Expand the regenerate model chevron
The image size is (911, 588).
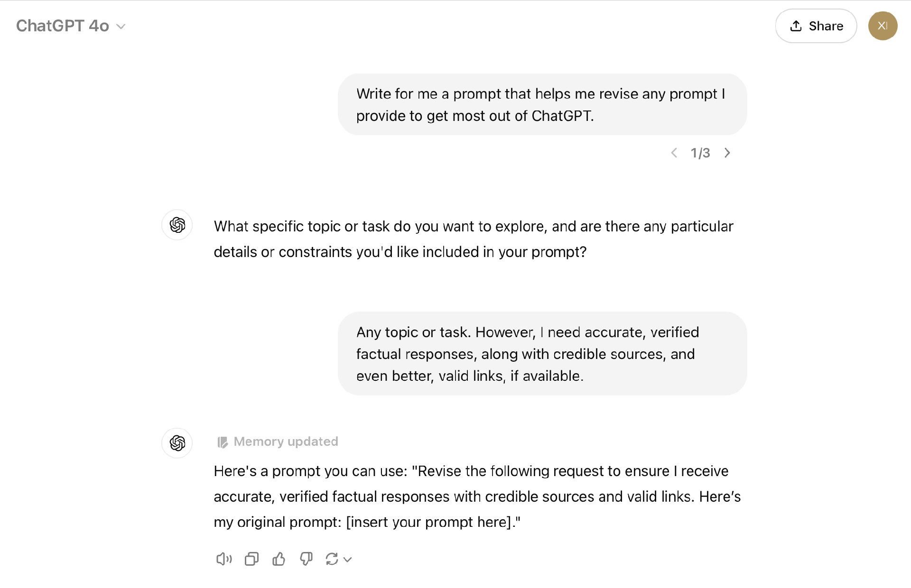(348, 560)
